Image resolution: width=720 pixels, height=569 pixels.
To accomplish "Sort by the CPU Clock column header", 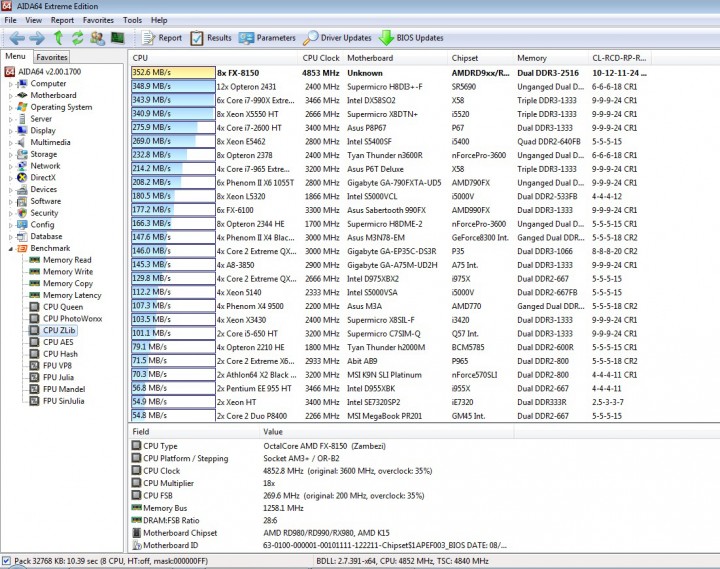I will click(321, 58).
